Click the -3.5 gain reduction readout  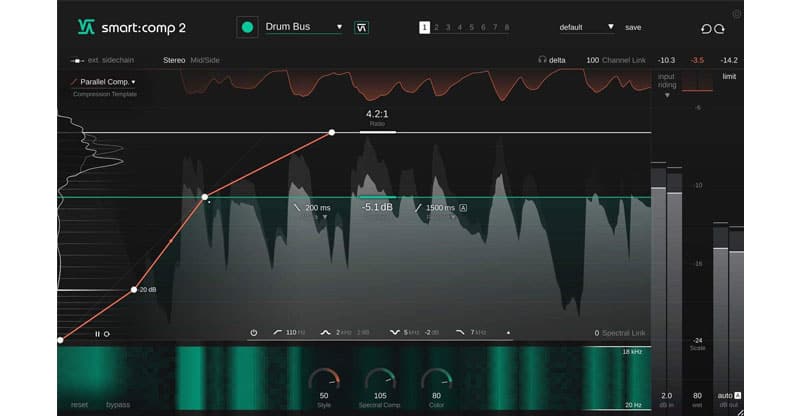pos(697,60)
